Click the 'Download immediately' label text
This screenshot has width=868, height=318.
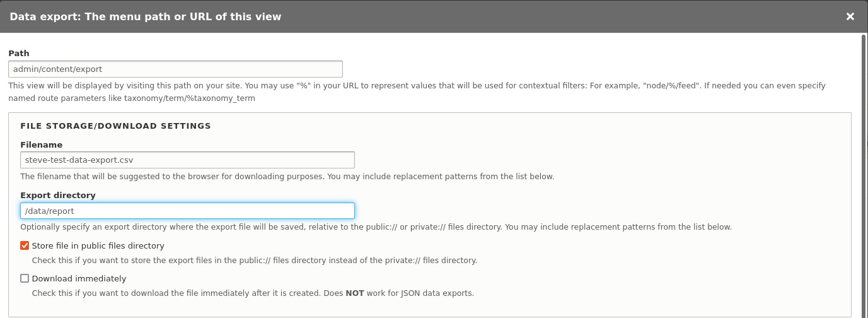[x=79, y=278]
